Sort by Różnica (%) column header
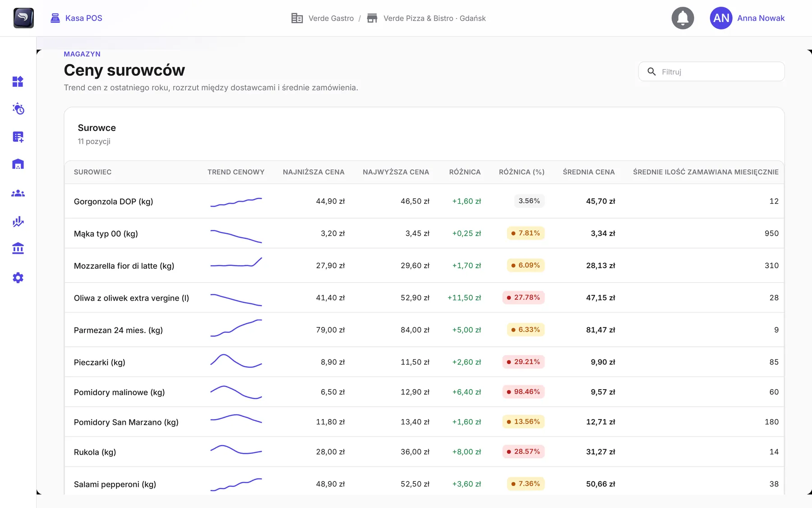The width and height of the screenshot is (812, 508). pyautogui.click(x=521, y=172)
